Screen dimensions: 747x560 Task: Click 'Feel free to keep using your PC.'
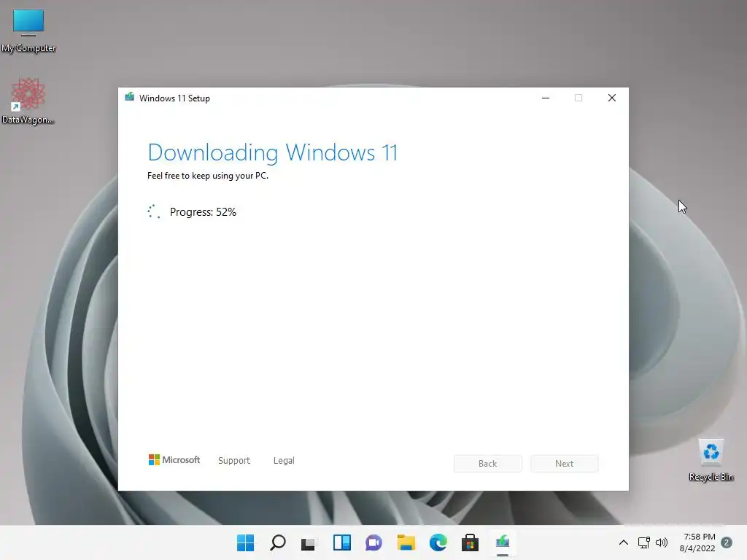[208, 176]
